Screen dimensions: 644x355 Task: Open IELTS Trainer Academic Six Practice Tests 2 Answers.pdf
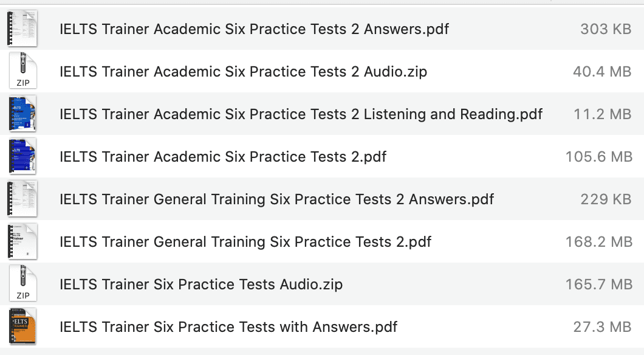coord(253,29)
